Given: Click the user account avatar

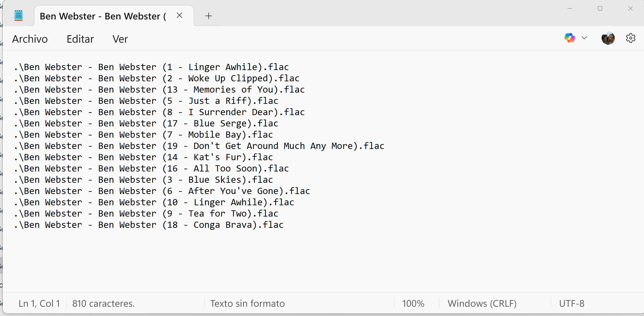Looking at the screenshot, I should click(x=608, y=38).
